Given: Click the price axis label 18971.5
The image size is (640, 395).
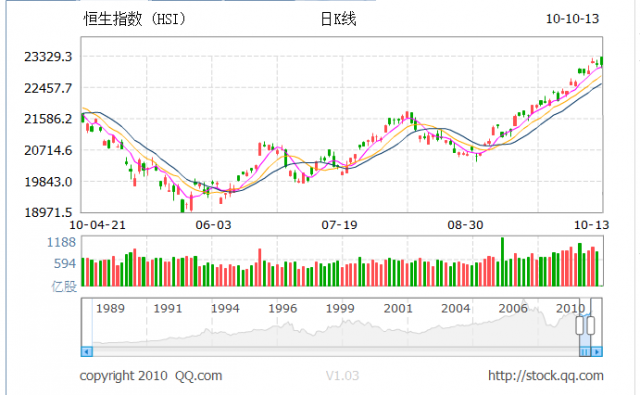Looking at the screenshot, I should click(48, 213).
